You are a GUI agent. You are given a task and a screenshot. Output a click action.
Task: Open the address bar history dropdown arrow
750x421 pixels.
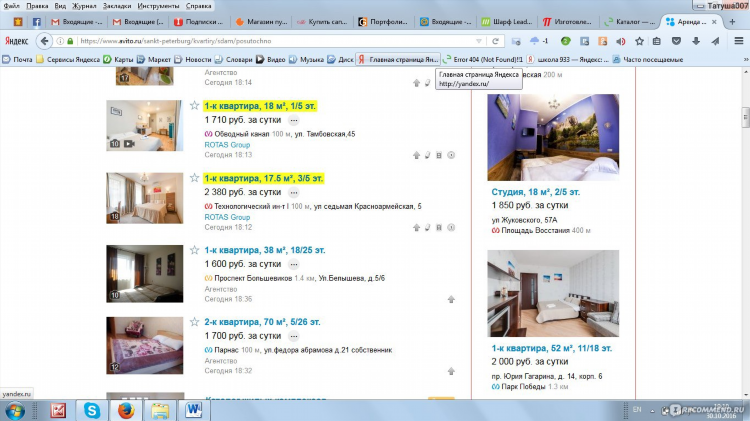[479, 41]
